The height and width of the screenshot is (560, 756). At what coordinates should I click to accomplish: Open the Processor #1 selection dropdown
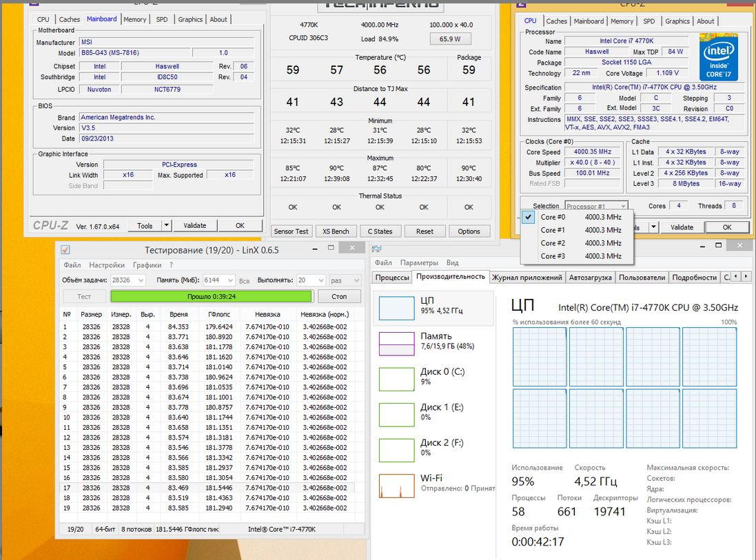tap(596, 206)
